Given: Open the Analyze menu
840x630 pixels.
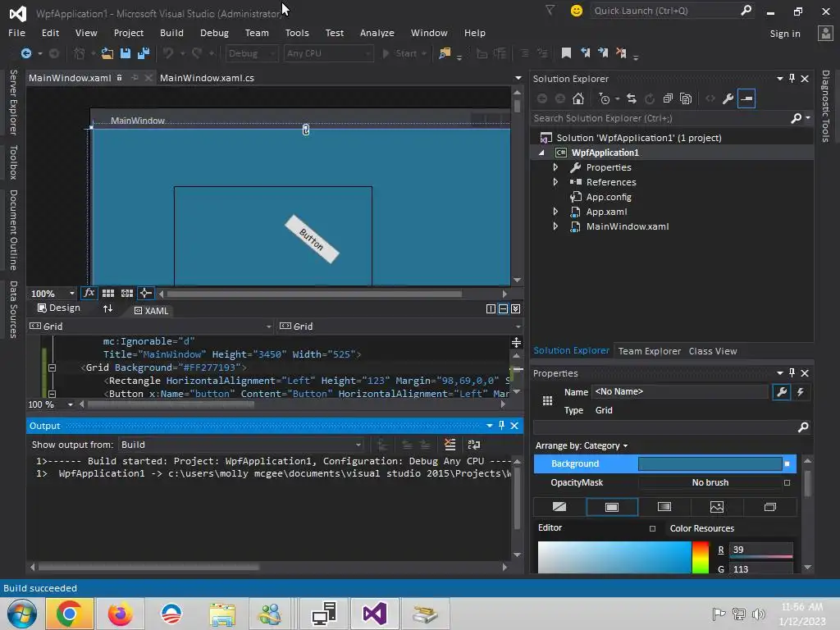Looking at the screenshot, I should pyautogui.click(x=377, y=33).
